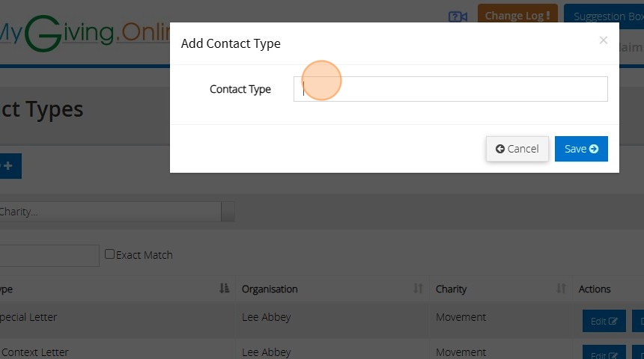The width and height of the screenshot is (644, 359).
Task: Click the search box beside Exact Match
Action: [x=49, y=256]
